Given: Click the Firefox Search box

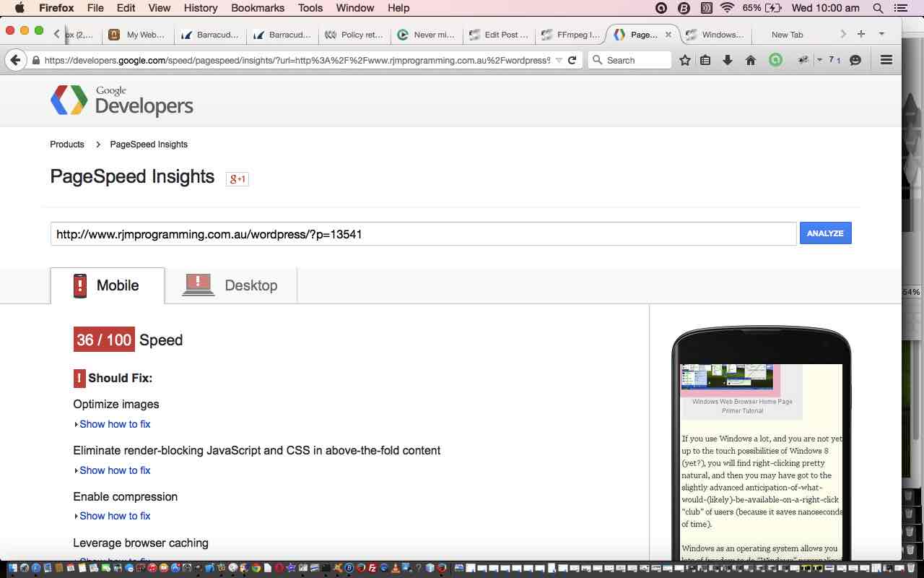Looking at the screenshot, I should point(630,61).
